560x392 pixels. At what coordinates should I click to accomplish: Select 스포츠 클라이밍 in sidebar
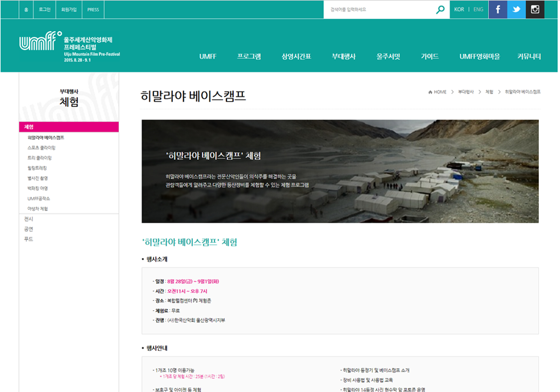pos(42,148)
